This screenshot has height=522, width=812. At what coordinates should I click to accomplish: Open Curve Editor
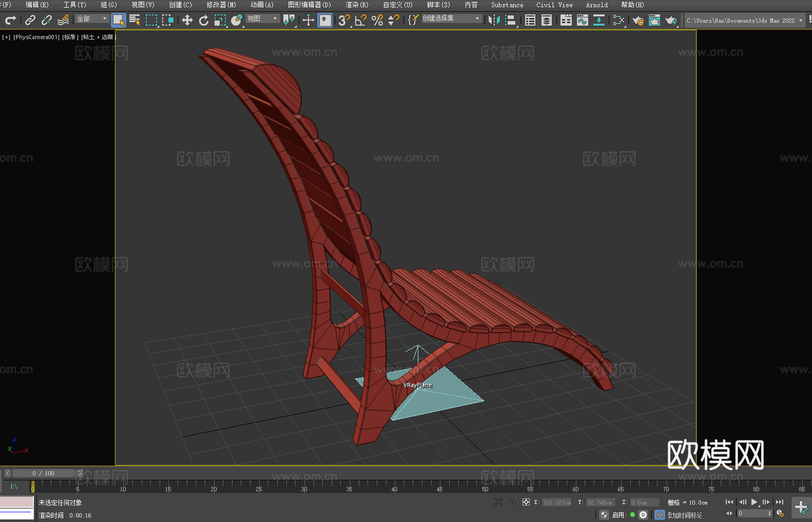coord(583,21)
